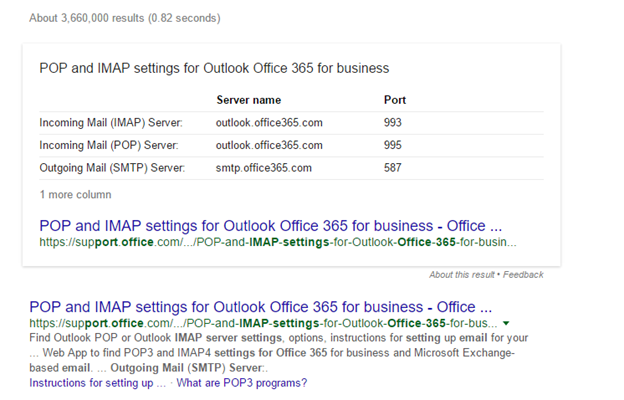Select outlook.office365.com in the POP row
624x400 pixels.
(x=269, y=145)
